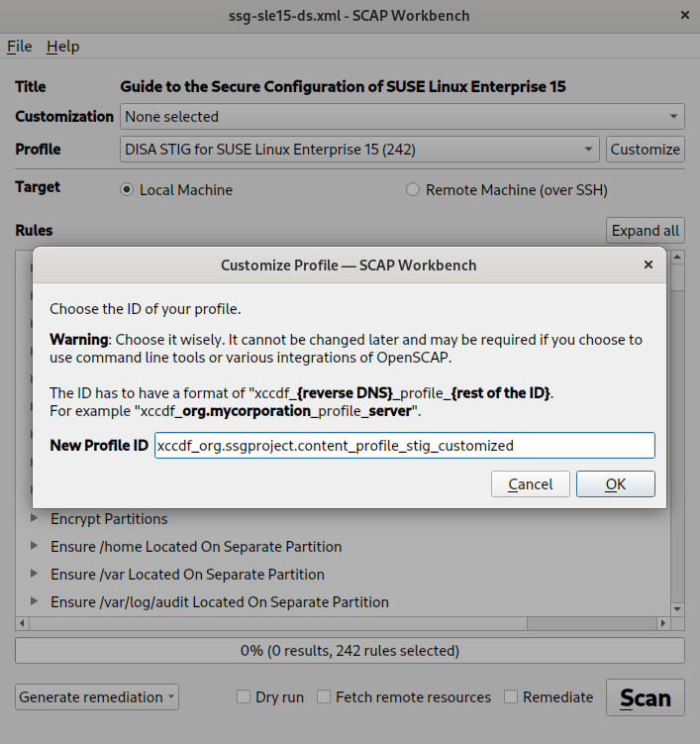This screenshot has width=700, height=744.
Task: Toggle Fetch remote resources checkbox
Action: click(324, 696)
